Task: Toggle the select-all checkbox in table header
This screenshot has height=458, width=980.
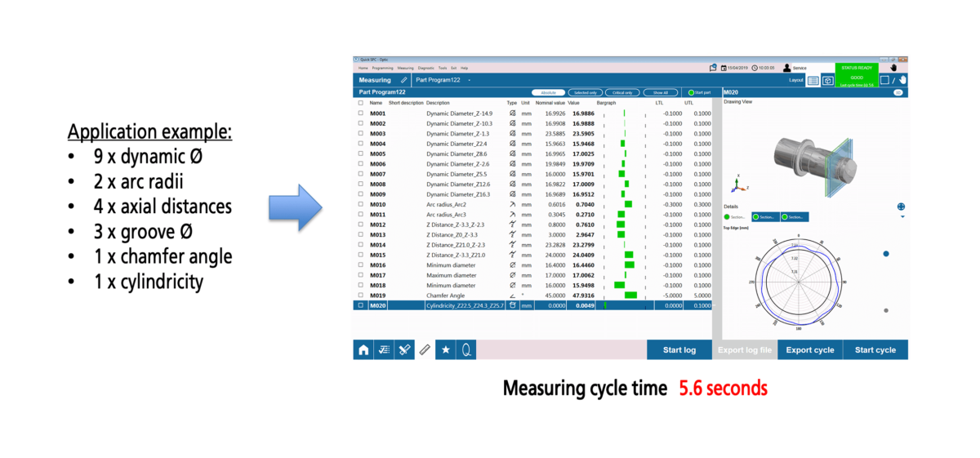Action: coord(360,103)
